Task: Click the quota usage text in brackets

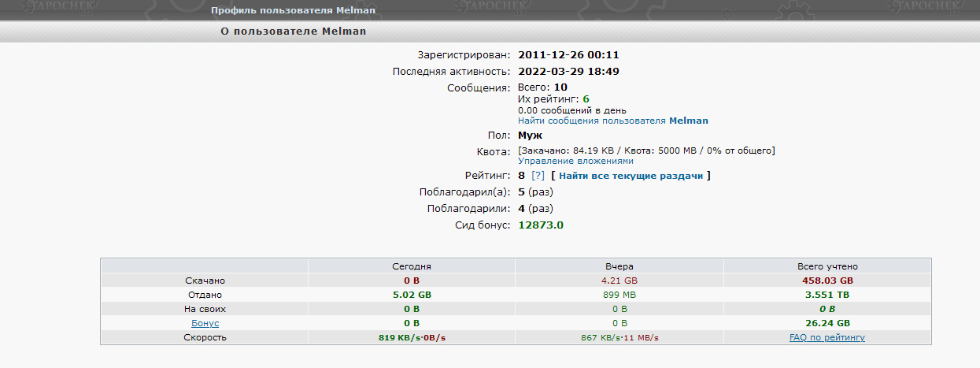Action: tap(646, 150)
